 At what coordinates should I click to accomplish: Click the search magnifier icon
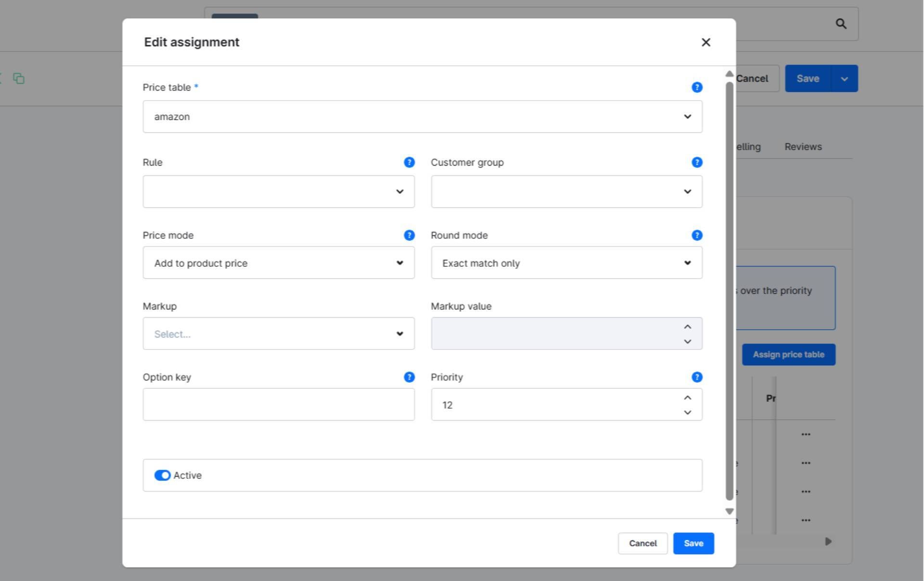pyautogui.click(x=841, y=24)
